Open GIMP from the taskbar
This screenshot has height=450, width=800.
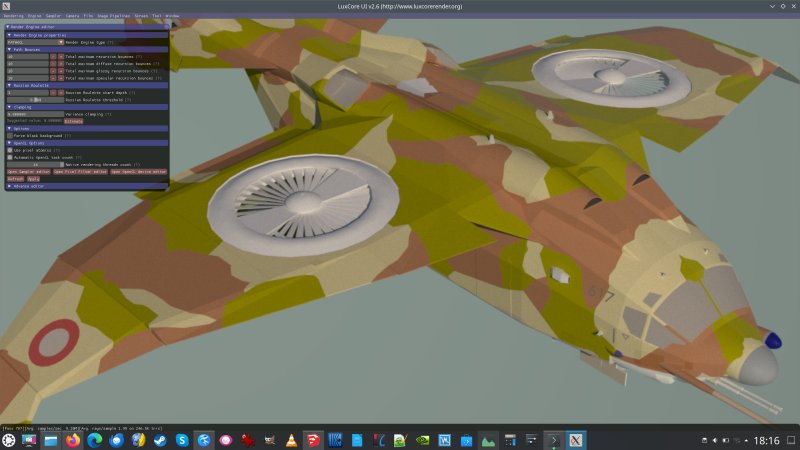269,440
